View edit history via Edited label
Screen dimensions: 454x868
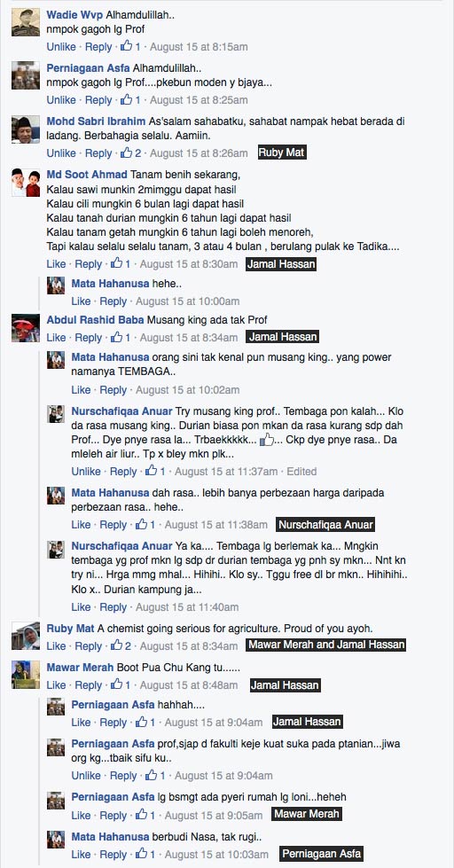point(301,471)
